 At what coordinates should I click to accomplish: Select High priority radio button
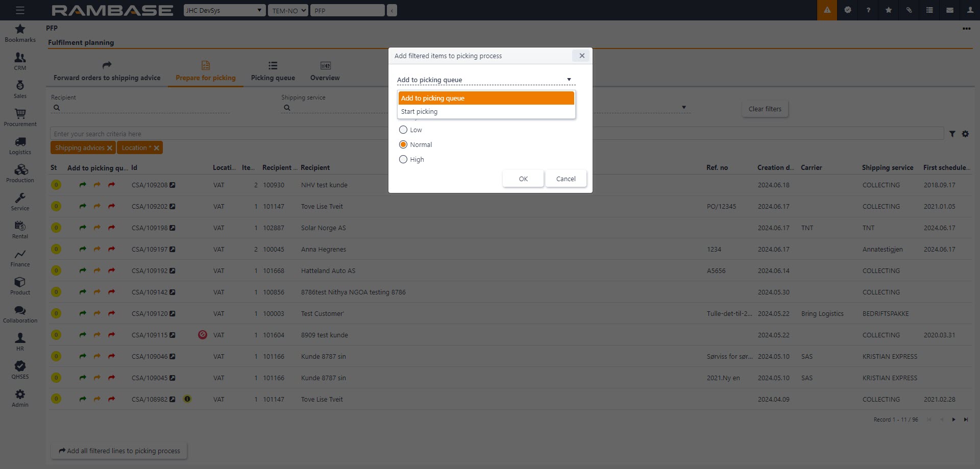pos(403,160)
